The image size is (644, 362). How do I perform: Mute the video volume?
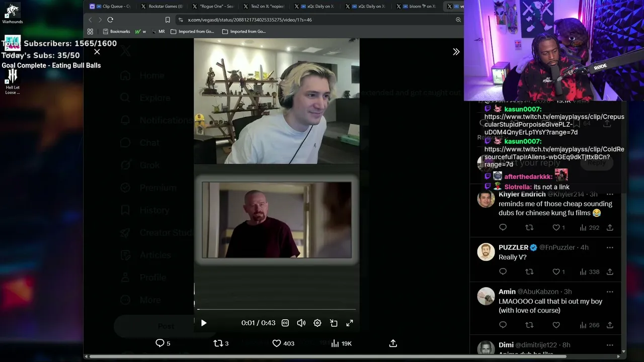301,323
